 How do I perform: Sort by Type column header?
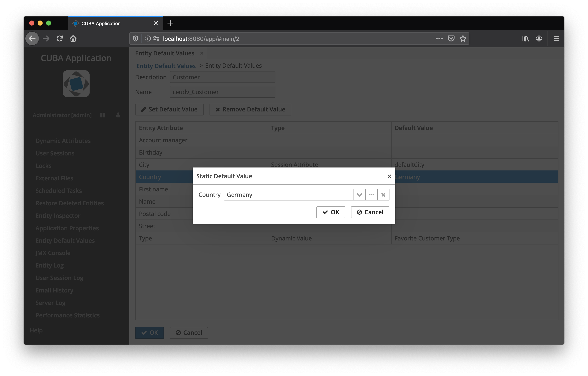coord(330,128)
